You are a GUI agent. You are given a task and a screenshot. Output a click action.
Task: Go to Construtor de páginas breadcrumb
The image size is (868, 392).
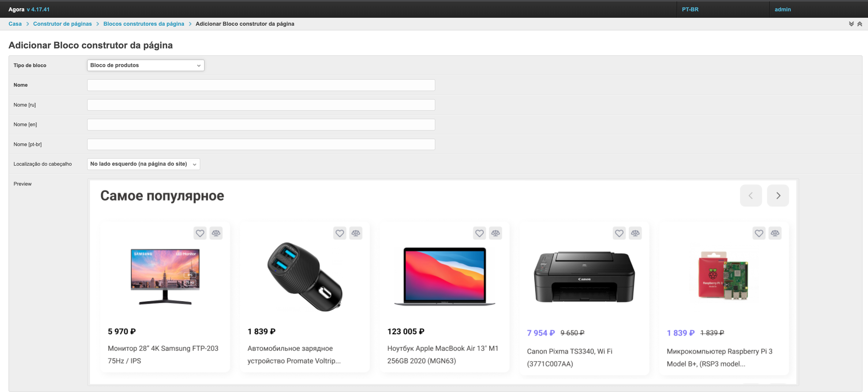click(x=62, y=24)
